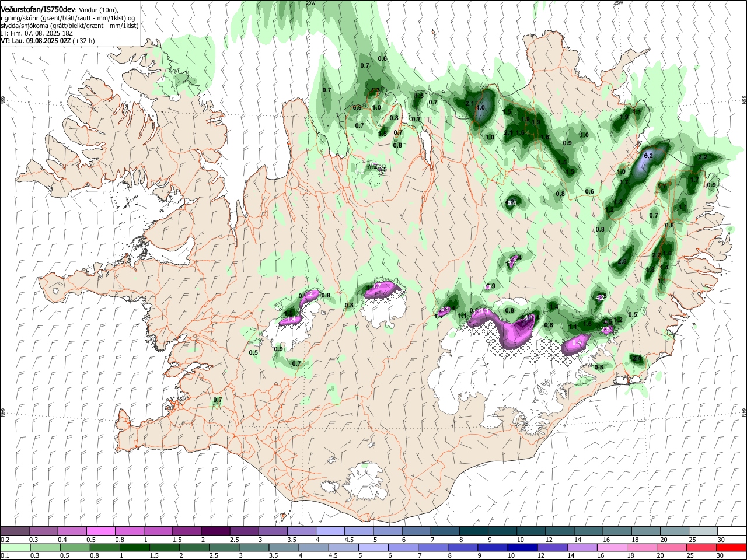This screenshot has height=560, width=747.
Task: Click the pale green 0.1 swatch, lower legend row
Action: pyautogui.click(x=15, y=548)
